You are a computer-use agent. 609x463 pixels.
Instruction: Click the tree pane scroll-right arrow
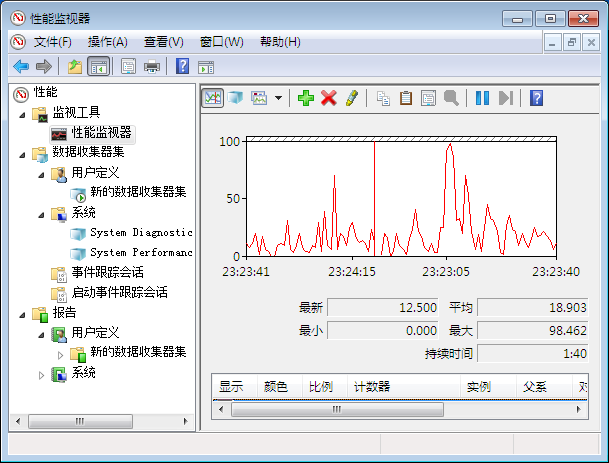point(185,421)
